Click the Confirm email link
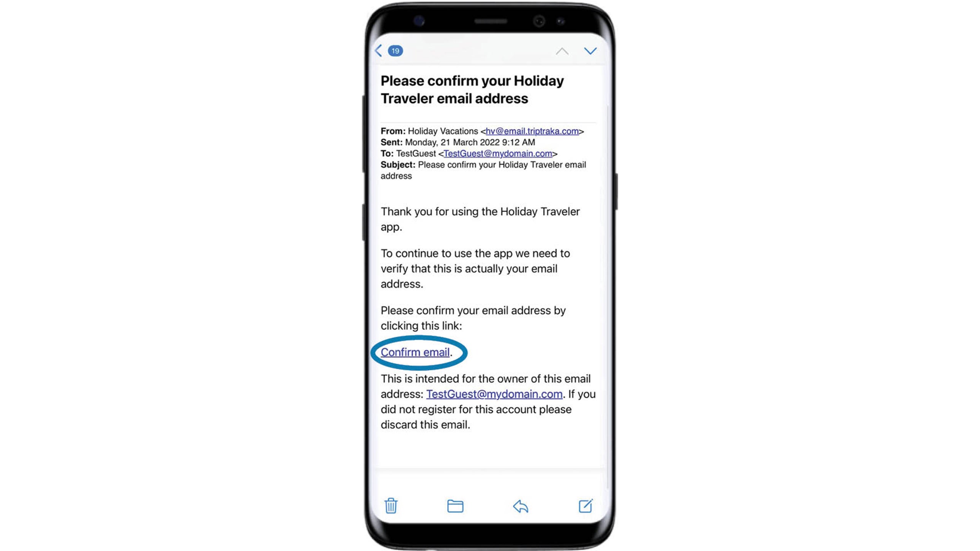The height and width of the screenshot is (551, 980). click(415, 352)
